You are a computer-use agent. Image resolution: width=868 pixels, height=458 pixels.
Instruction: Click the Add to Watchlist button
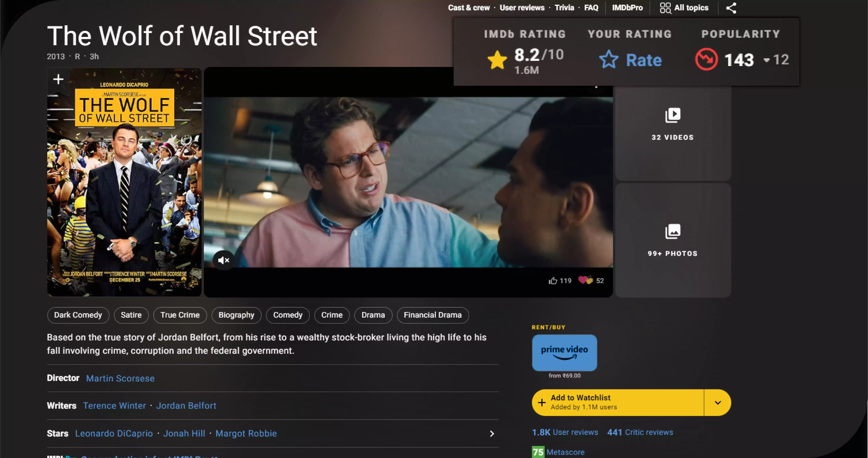[x=618, y=403]
